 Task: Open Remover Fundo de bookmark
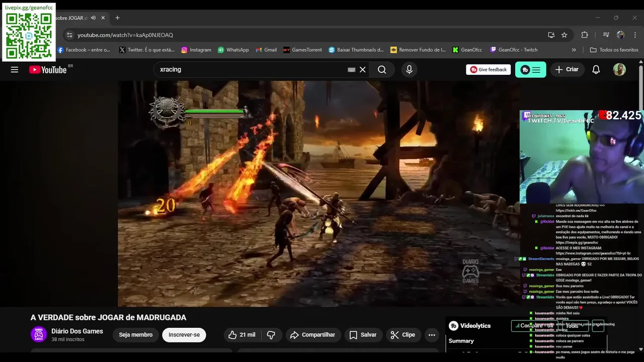pos(418,50)
